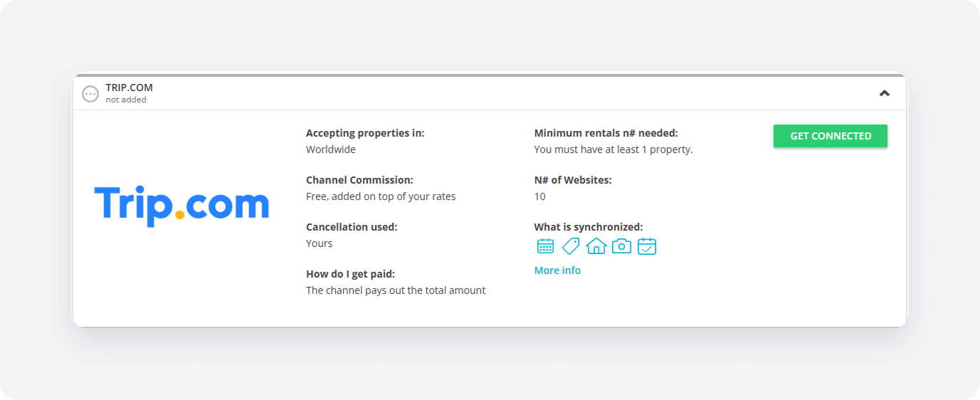Click the 'What is synchronized:' label
Screen dimensions: 980x400
589,227
